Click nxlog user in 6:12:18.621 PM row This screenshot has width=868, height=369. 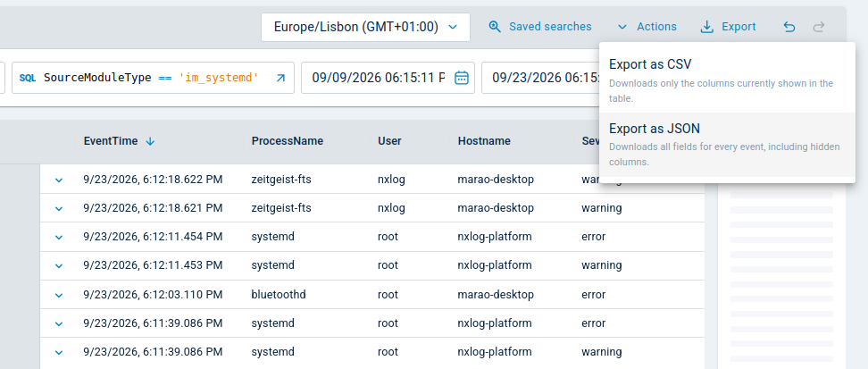coord(391,208)
